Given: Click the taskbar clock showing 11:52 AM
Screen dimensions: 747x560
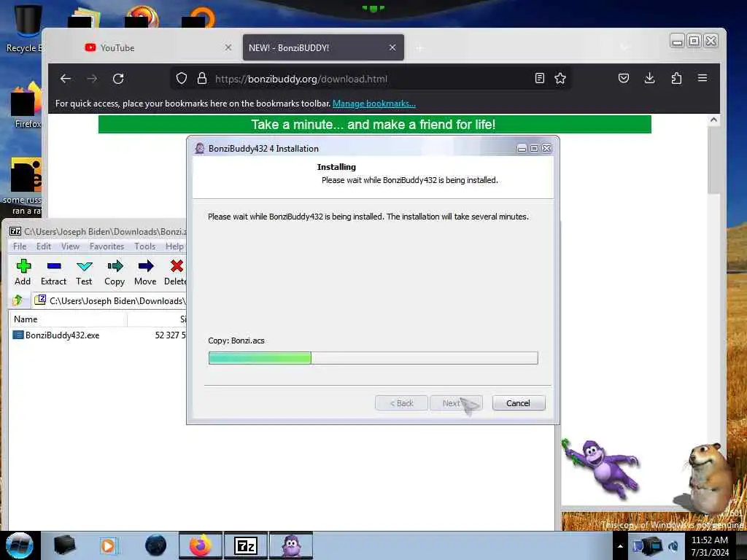Looking at the screenshot, I should [x=709, y=545].
